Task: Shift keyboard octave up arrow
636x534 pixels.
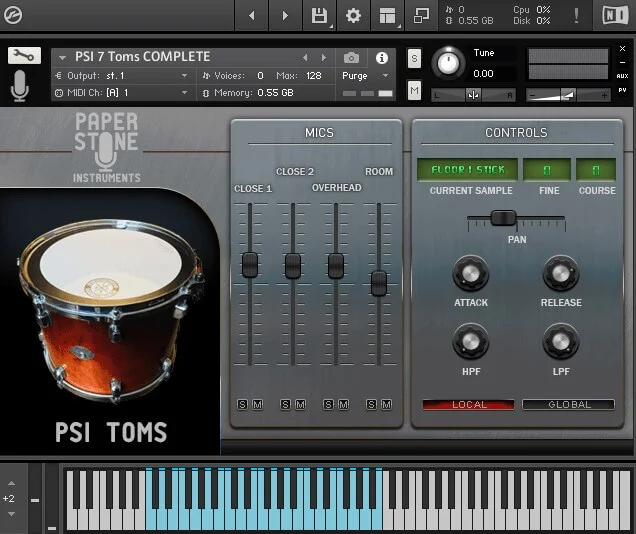Action: (x=11, y=483)
